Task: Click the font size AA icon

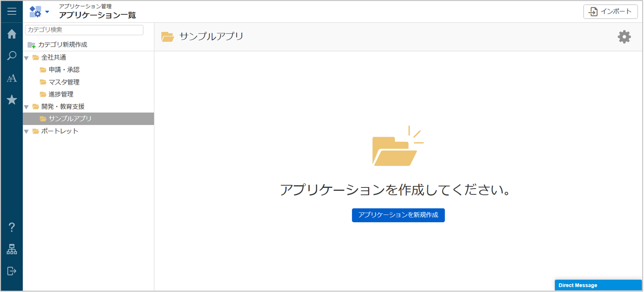Action: click(x=12, y=79)
